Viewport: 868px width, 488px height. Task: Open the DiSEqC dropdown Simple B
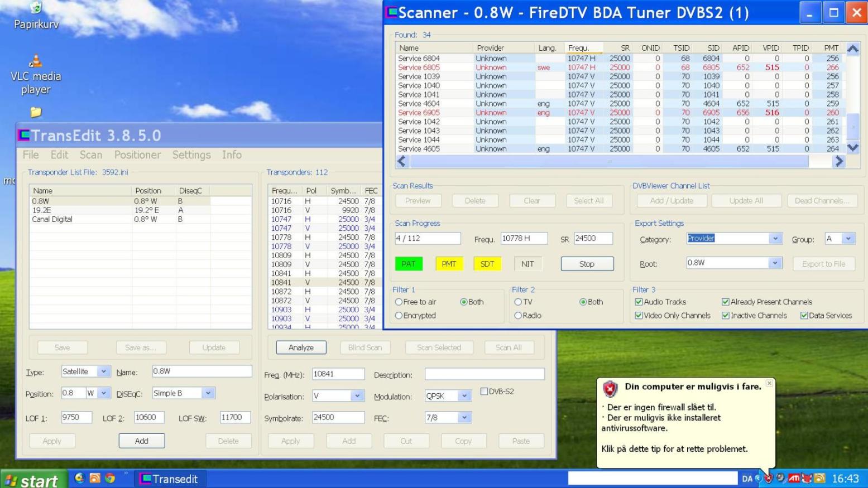[208, 393]
